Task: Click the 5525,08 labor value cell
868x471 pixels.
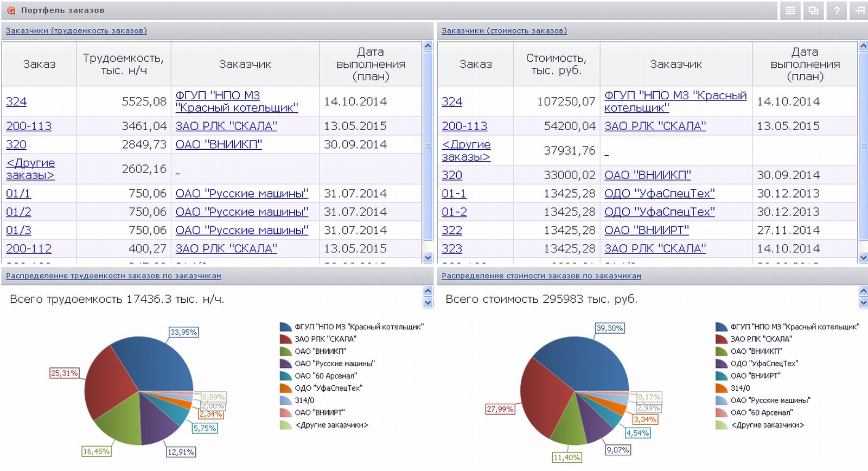Action: click(x=124, y=101)
